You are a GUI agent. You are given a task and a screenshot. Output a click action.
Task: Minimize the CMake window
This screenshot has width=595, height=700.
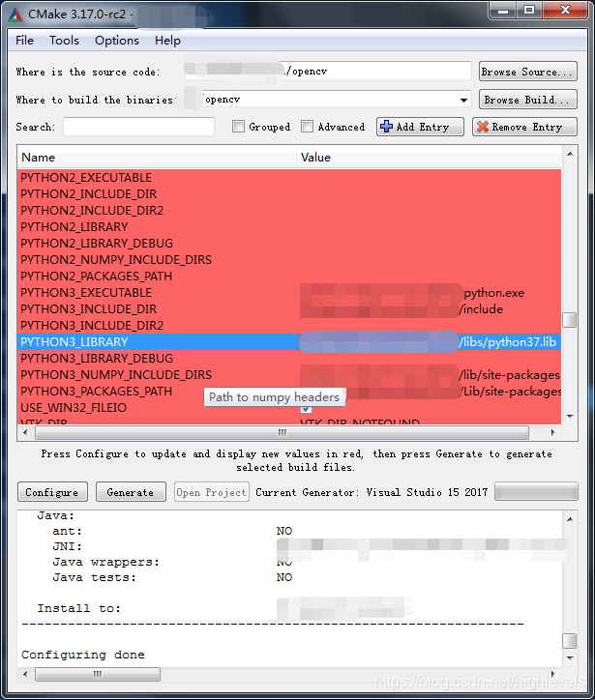coord(503,11)
